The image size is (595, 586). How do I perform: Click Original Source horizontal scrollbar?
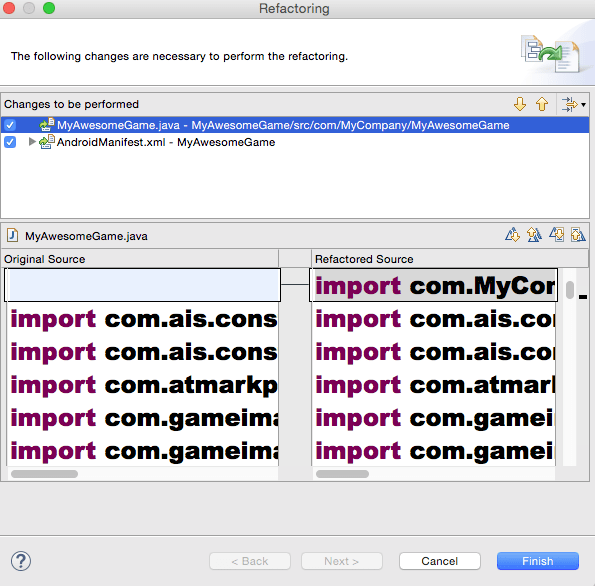[x=44, y=474]
